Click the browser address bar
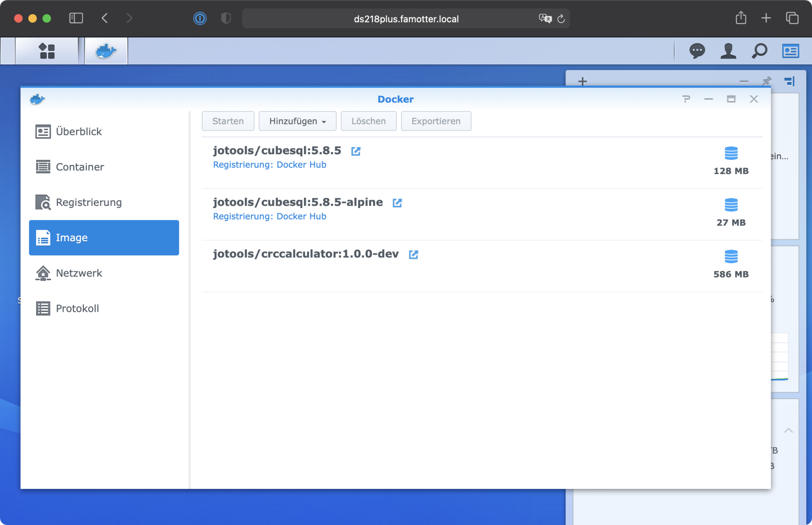Image resolution: width=812 pixels, height=525 pixels. (406, 18)
